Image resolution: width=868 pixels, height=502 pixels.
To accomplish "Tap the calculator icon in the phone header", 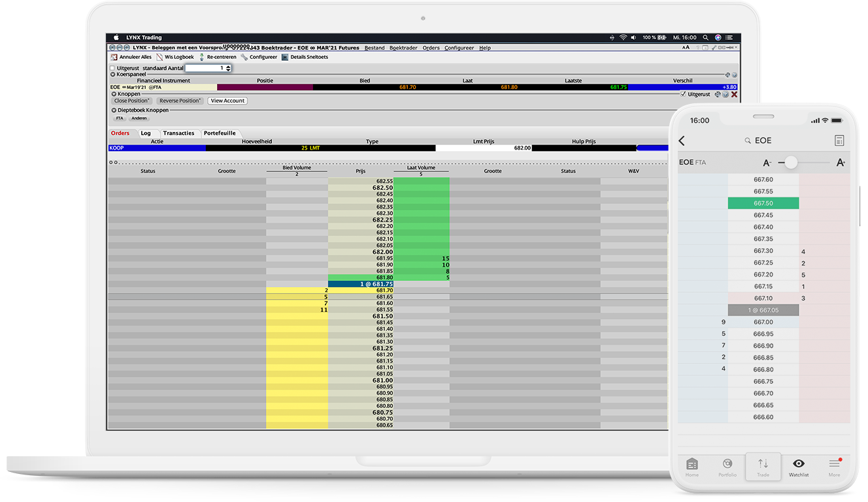I will [x=839, y=141].
